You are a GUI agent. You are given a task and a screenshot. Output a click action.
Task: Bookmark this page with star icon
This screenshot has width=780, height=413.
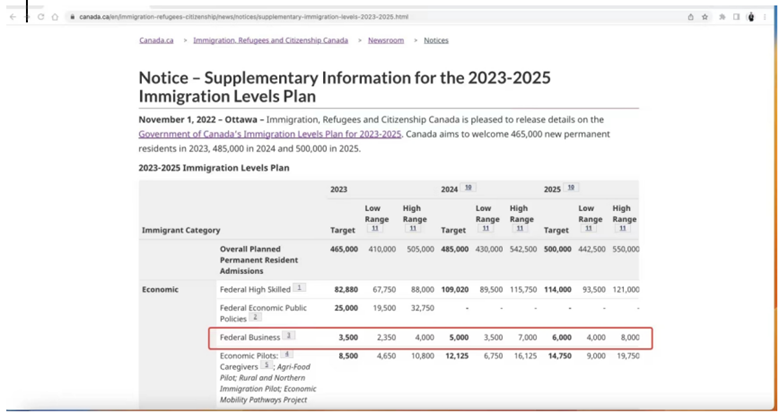tap(705, 17)
